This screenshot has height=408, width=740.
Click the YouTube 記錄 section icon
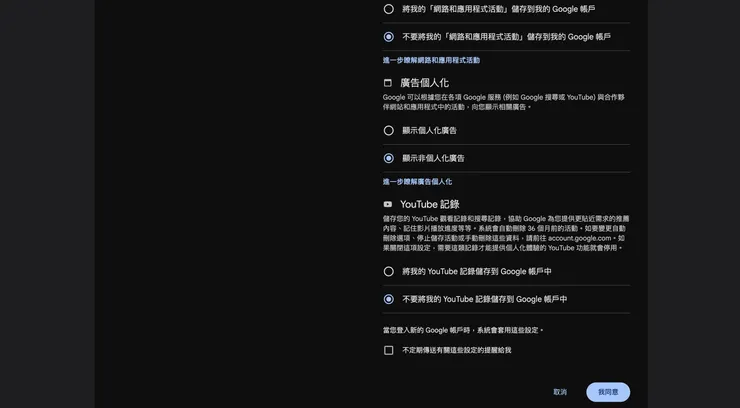(x=387, y=204)
